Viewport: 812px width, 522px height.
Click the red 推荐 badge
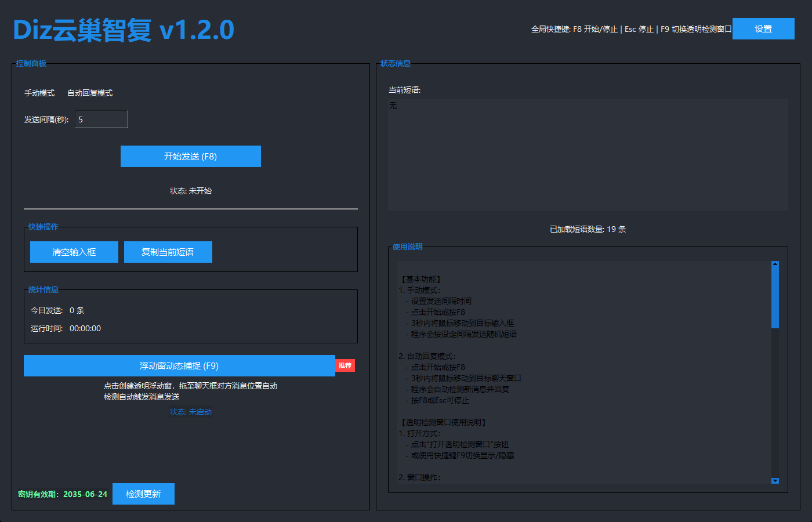[x=345, y=365]
